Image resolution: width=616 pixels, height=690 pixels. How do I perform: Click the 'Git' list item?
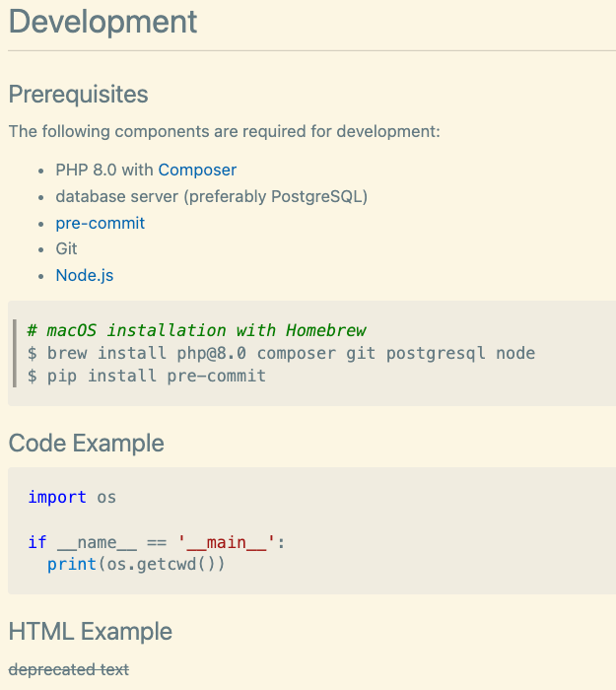tap(66, 249)
